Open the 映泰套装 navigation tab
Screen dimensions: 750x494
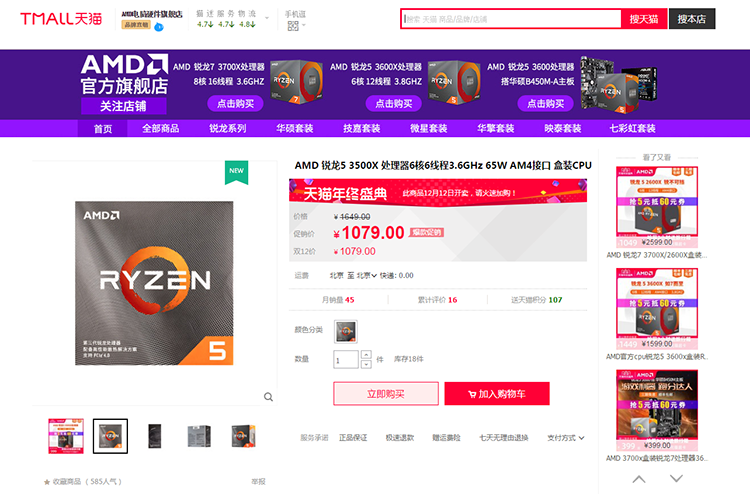coord(562,129)
